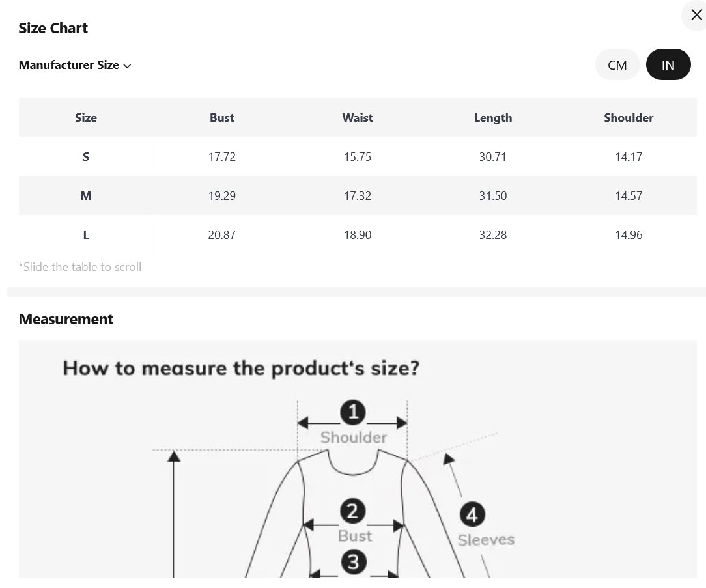Click bust value 19.29

221,196
